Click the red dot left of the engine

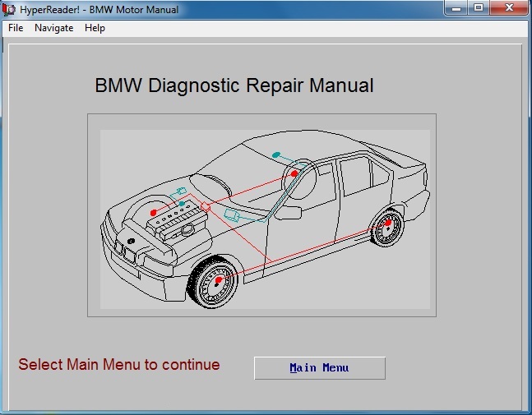pos(153,213)
